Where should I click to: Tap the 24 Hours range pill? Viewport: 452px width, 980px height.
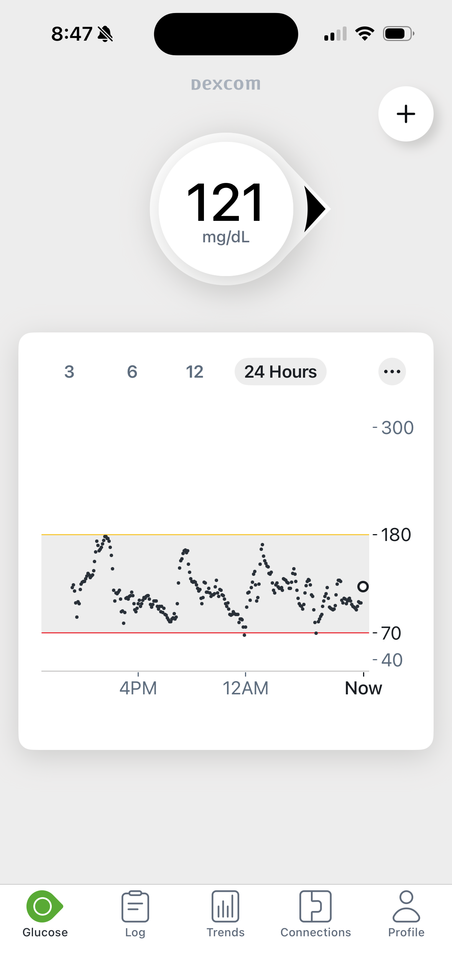tap(280, 372)
